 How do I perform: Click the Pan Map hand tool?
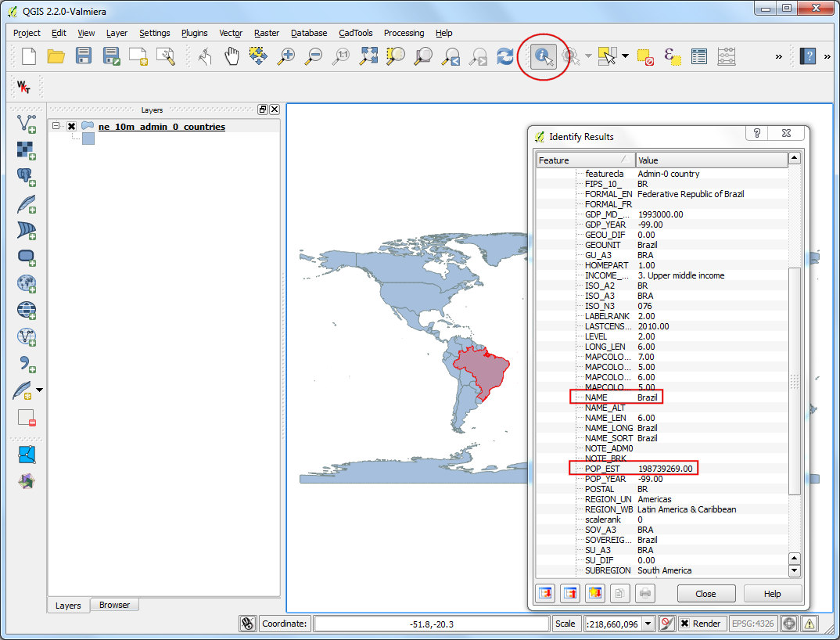pyautogui.click(x=232, y=56)
